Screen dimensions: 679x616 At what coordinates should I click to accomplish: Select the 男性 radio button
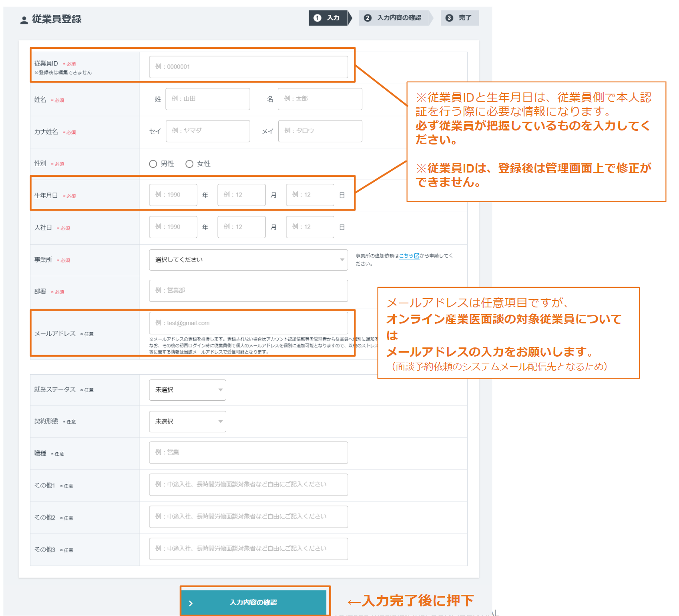point(153,163)
